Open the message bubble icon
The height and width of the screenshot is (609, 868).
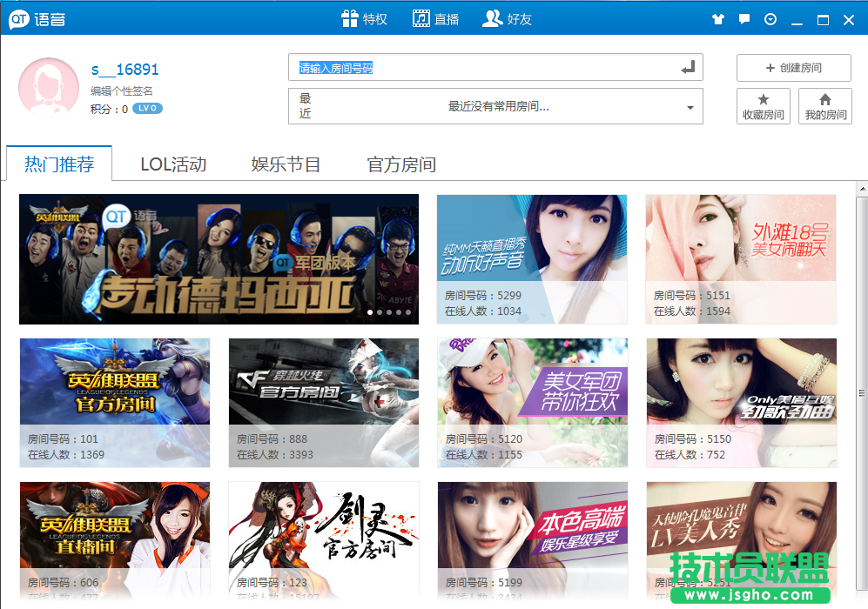pos(744,19)
